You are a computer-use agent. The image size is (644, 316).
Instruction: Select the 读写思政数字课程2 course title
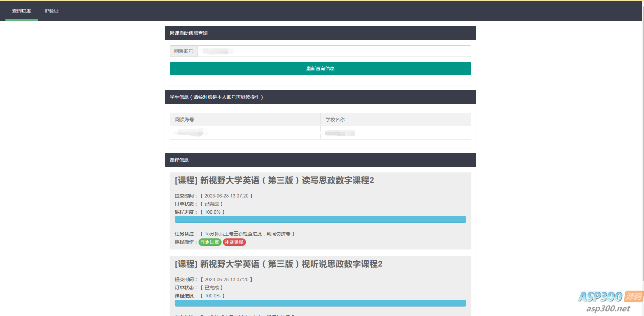[x=274, y=180]
